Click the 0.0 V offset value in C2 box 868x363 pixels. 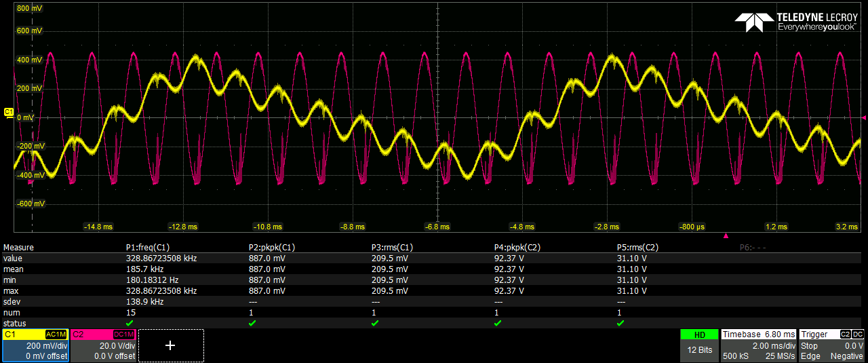tap(115, 356)
